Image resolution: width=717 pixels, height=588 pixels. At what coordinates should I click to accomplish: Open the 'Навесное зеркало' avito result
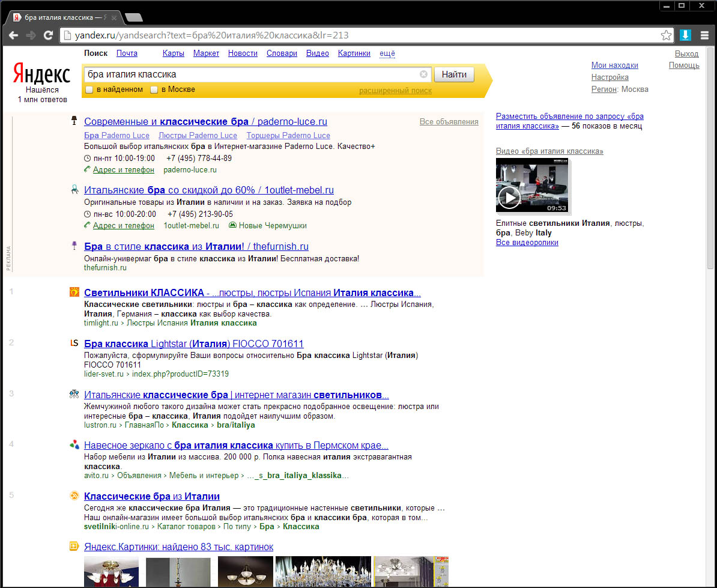[x=236, y=445]
